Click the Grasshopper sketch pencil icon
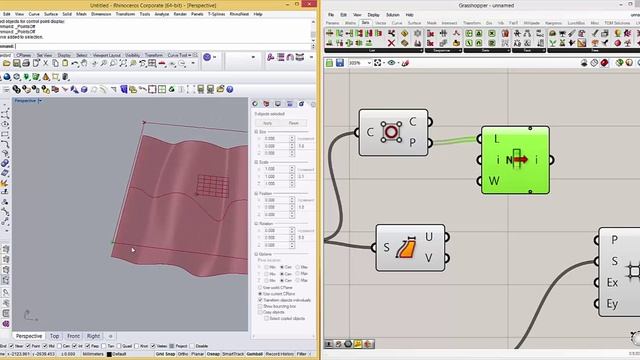The width and height of the screenshot is (640, 360). coord(405,63)
